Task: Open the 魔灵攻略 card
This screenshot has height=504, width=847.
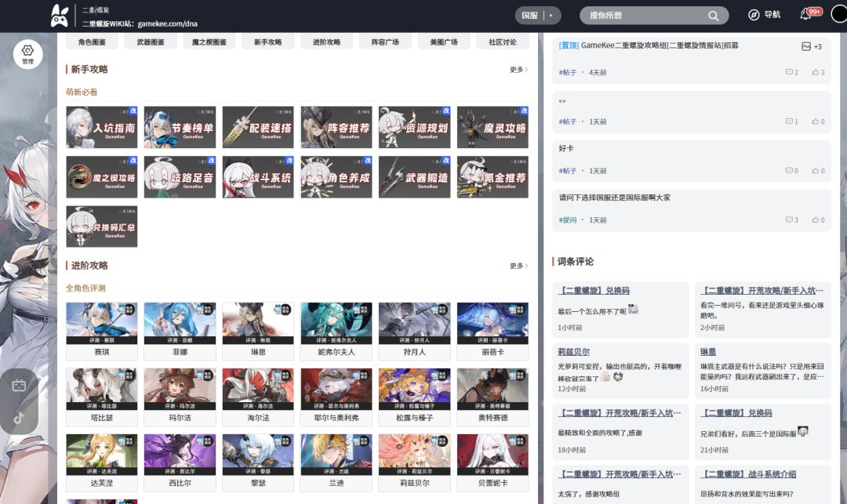Action: tap(493, 127)
